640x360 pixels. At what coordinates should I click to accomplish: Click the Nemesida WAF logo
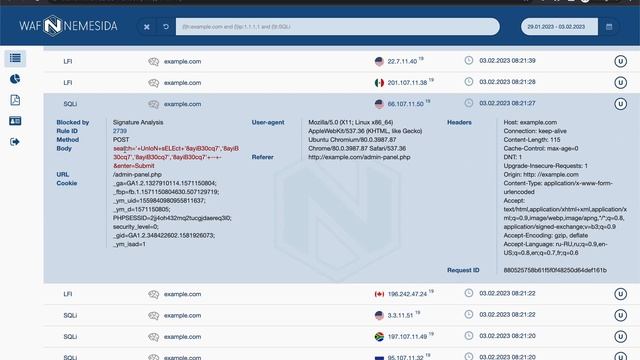68,26
